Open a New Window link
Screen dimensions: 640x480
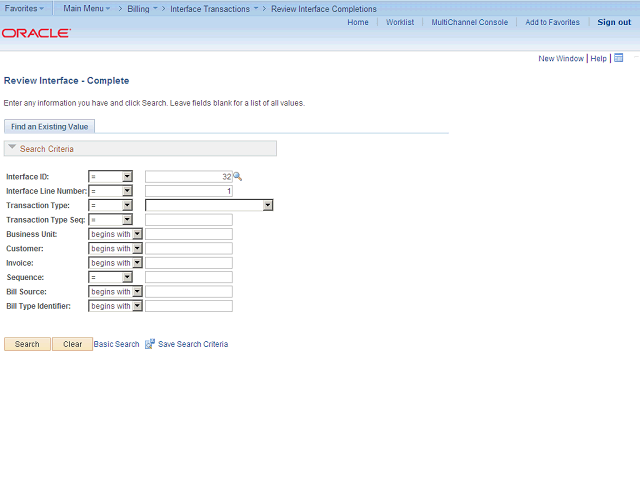pyautogui.click(x=561, y=58)
